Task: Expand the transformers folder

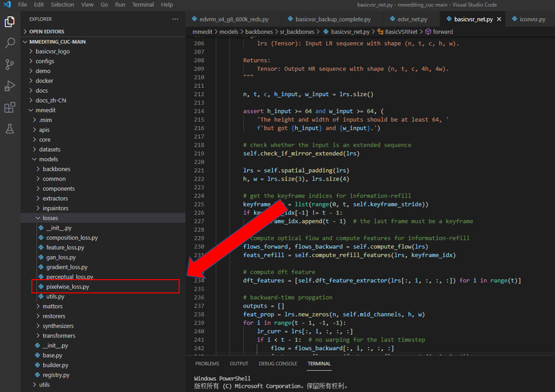Action: pos(103,336)
